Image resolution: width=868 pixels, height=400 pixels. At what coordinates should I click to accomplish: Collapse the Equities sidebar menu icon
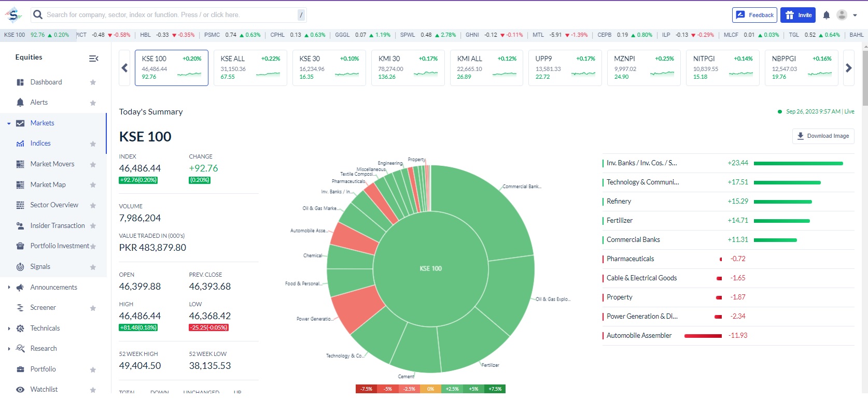coord(94,59)
